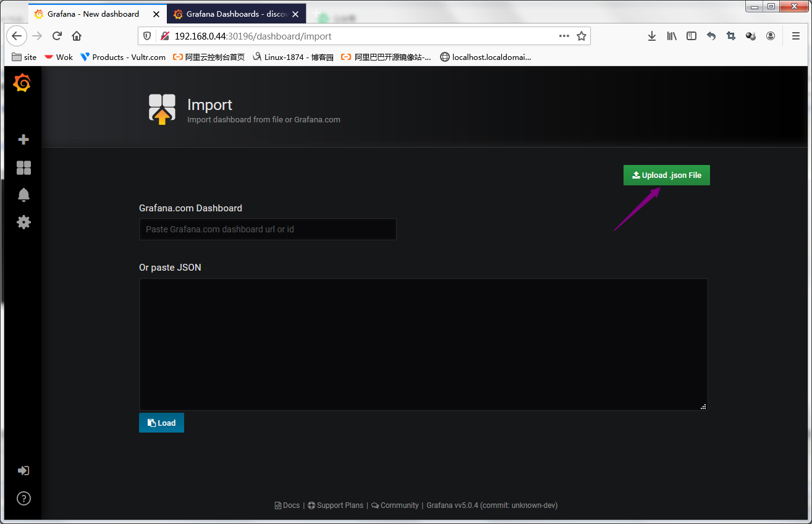Click the undo arrow toolbar icon

[x=711, y=36]
